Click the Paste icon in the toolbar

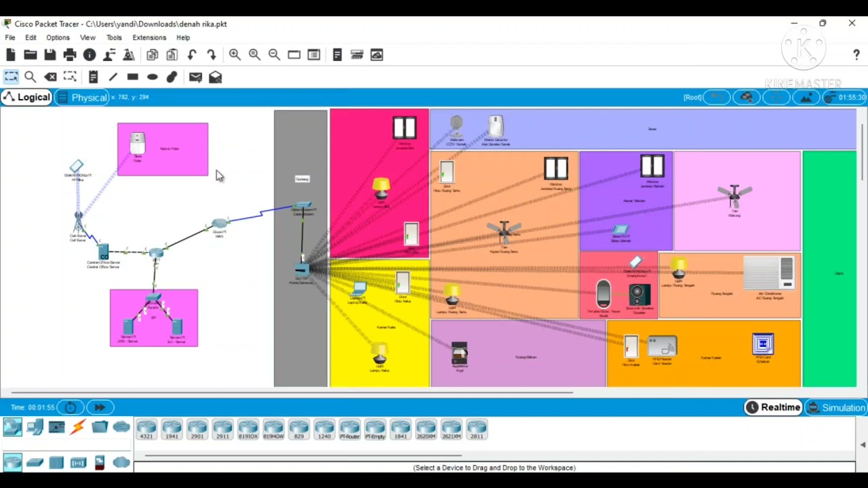click(172, 55)
